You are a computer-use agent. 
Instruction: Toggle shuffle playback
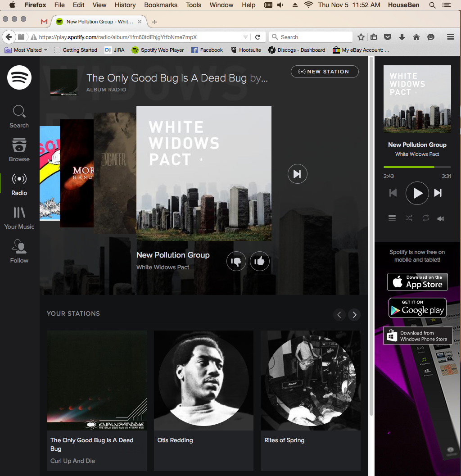[409, 218]
